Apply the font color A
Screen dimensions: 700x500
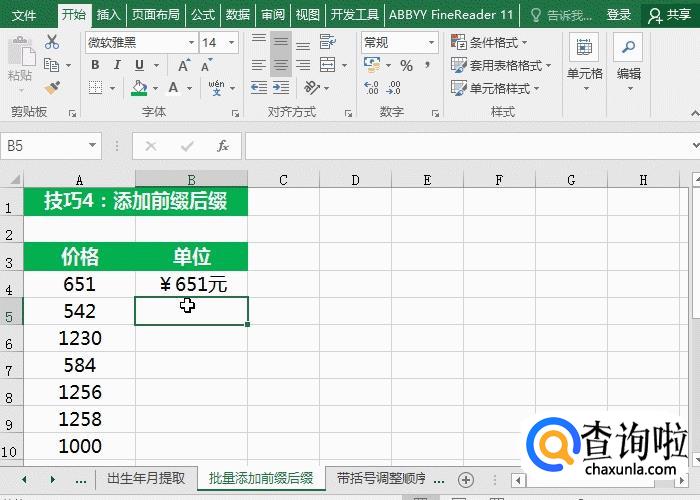173,88
